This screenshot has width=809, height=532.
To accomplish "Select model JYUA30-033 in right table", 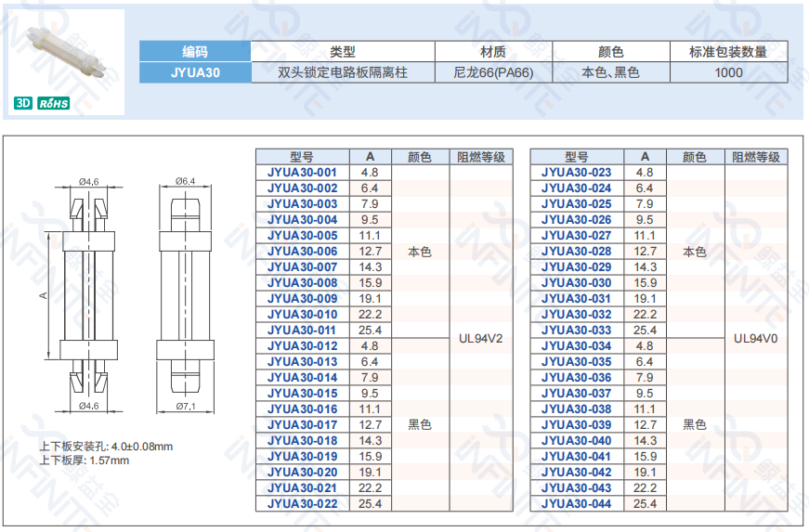I will point(576,331).
